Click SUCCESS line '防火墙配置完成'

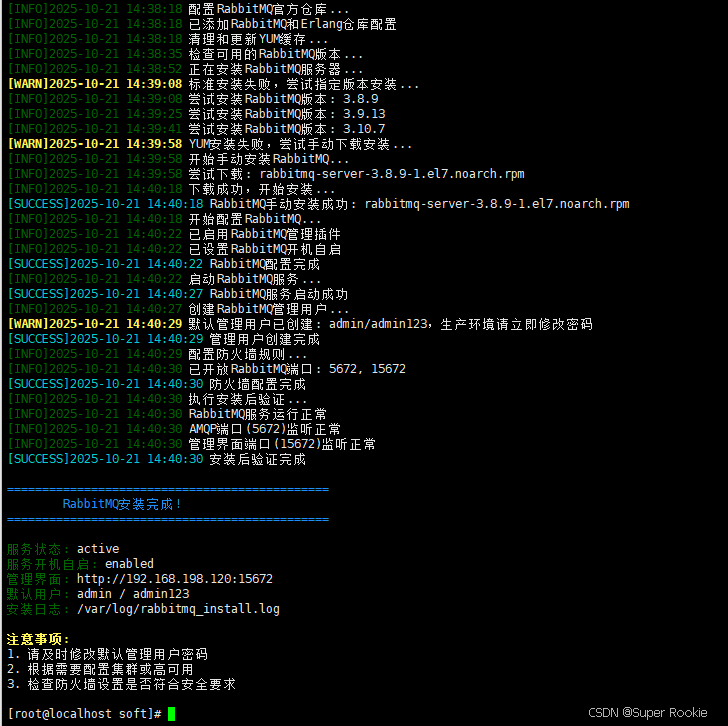157,384
